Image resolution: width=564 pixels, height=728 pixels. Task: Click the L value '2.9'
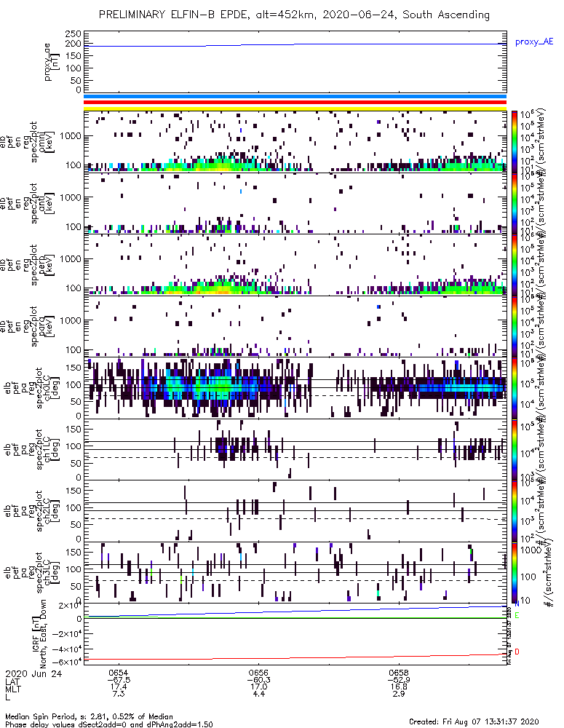pos(399,694)
